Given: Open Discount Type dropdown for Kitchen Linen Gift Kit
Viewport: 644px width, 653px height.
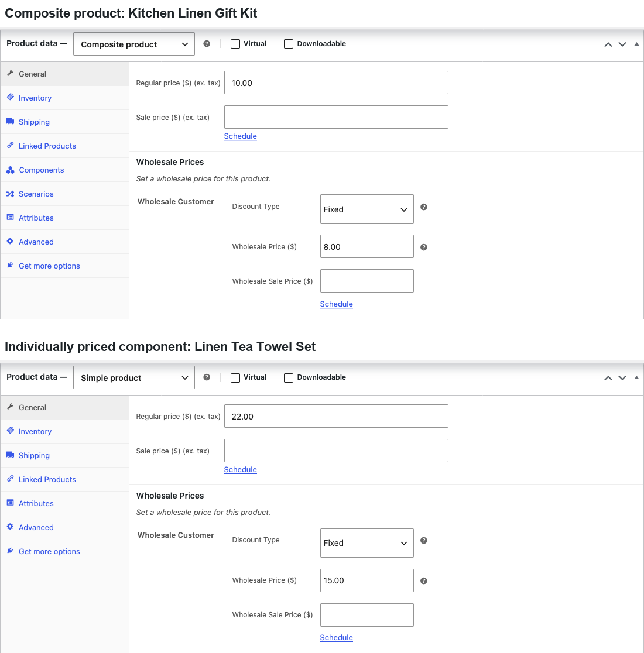Looking at the screenshot, I should (367, 209).
